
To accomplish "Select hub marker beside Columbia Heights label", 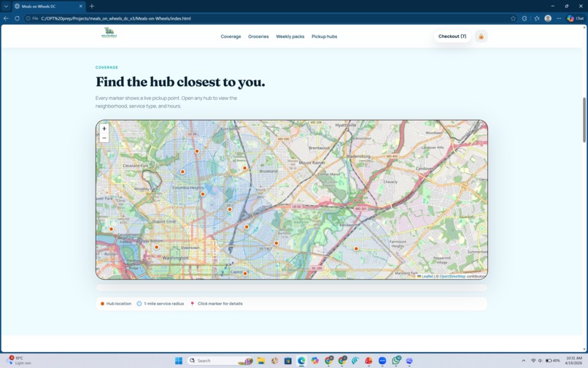I will [x=203, y=194].
